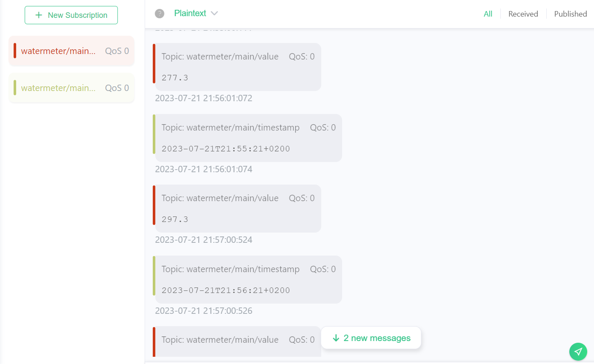The width and height of the screenshot is (594, 364).
Task: Click the message with value 277.3
Action: pos(238,67)
